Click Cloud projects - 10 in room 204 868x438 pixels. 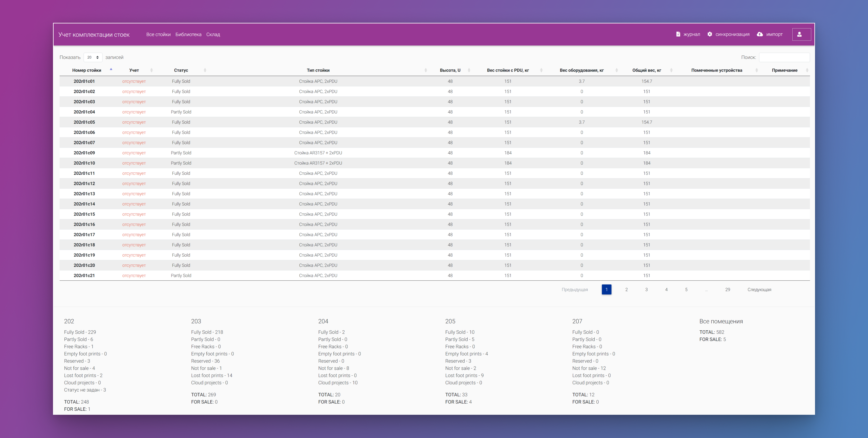click(x=338, y=383)
